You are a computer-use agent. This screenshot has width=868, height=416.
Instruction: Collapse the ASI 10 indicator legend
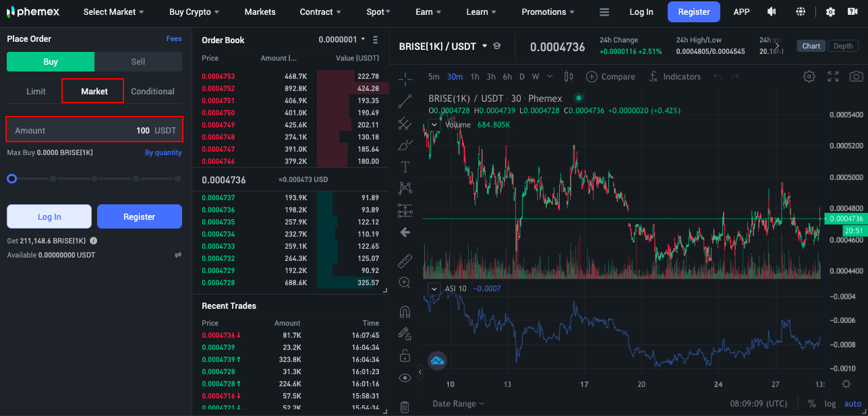(x=434, y=289)
